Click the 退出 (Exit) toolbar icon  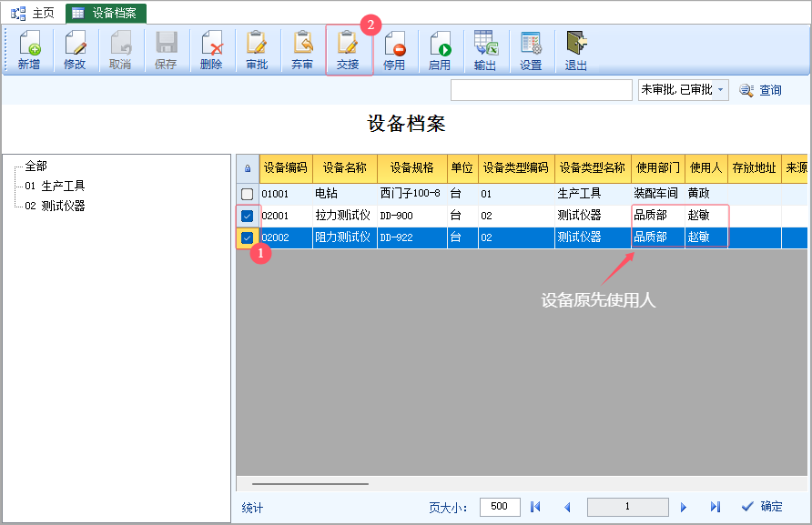(x=576, y=50)
